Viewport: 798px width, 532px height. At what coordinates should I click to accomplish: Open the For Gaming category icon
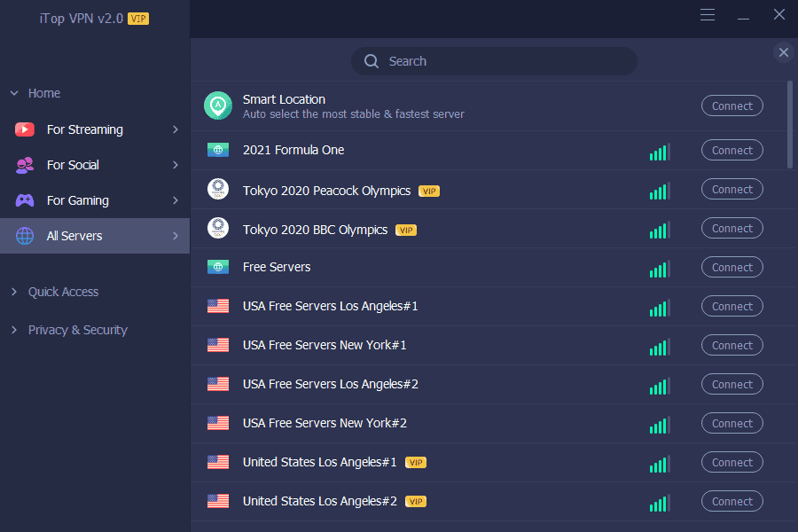pos(25,200)
